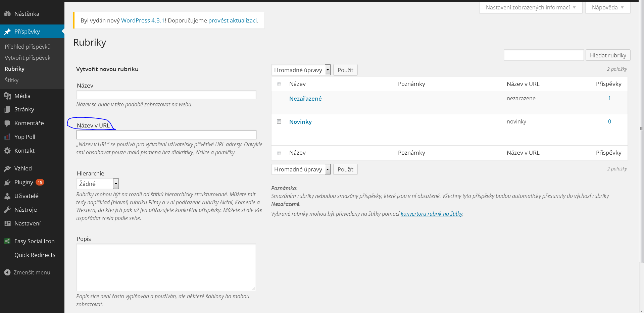Image resolution: width=644 pixels, height=313 pixels.
Task: Tick the Novinky row checkbox
Action: pyautogui.click(x=279, y=122)
